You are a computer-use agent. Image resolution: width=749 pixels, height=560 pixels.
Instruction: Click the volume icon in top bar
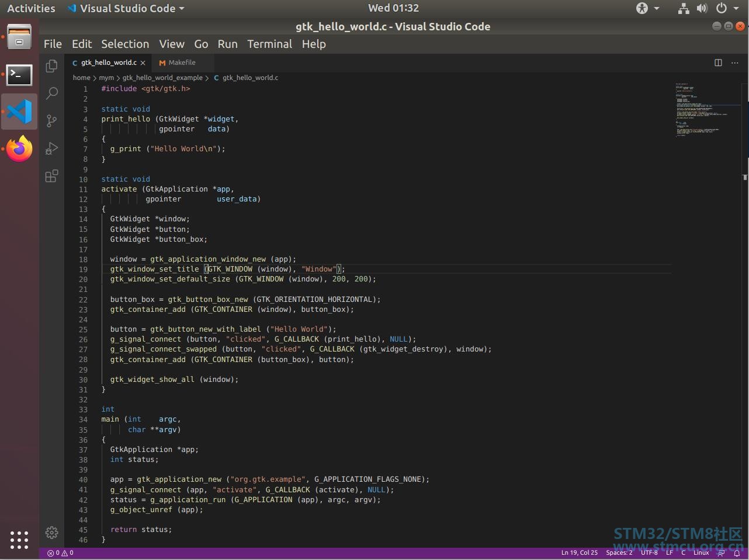pos(702,8)
